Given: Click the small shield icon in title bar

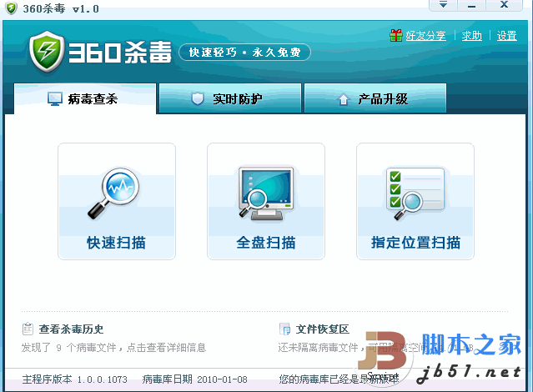Looking at the screenshot, I should pyautogui.click(x=11, y=8).
